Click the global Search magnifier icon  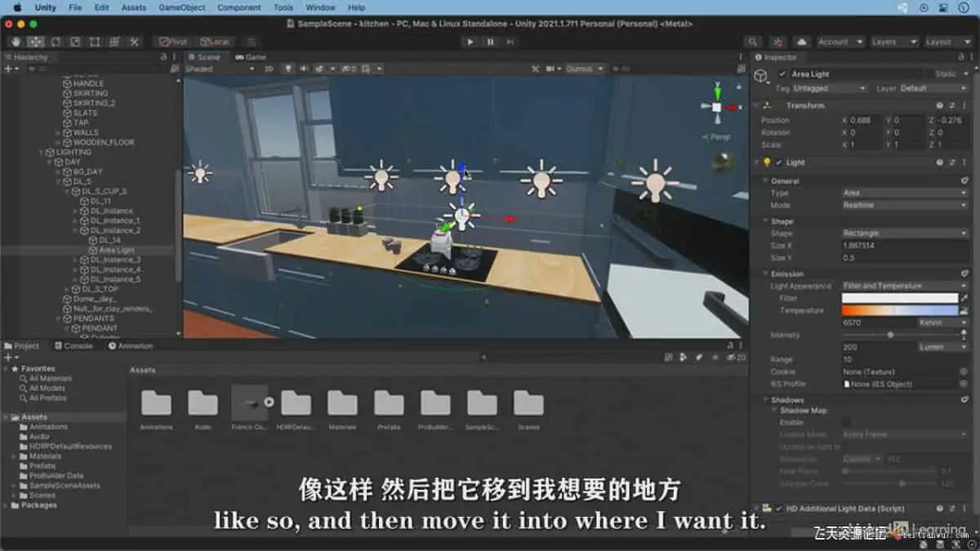tap(752, 42)
